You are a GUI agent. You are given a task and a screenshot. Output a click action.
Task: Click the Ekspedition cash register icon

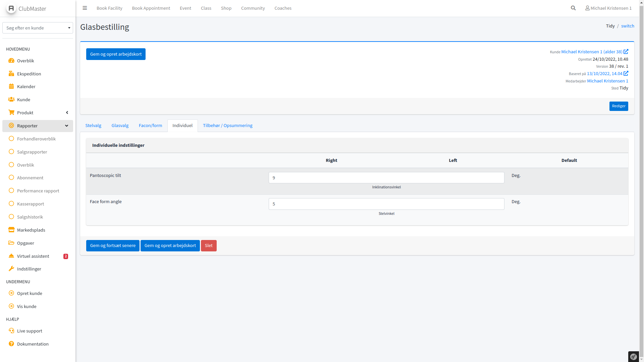[11, 73]
